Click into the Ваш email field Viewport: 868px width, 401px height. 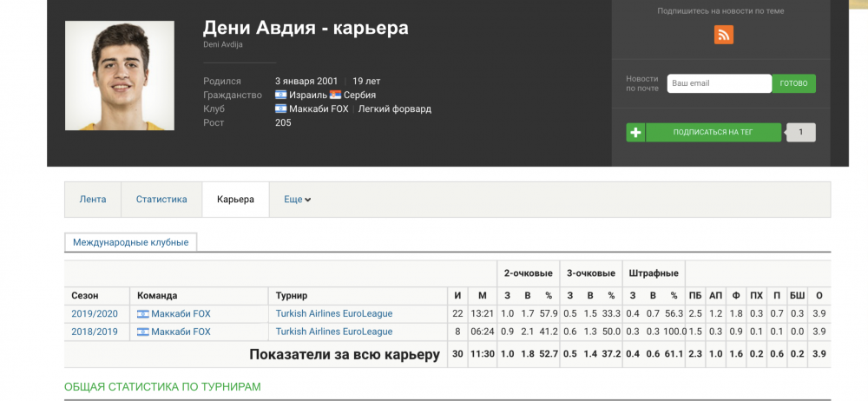pyautogui.click(x=718, y=83)
